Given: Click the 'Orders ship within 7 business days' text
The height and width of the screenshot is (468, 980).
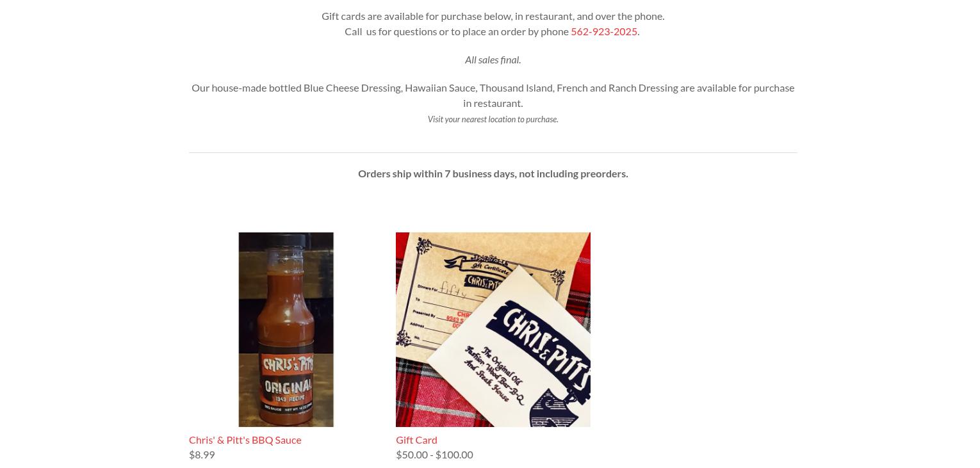Looking at the screenshot, I should tap(493, 173).
